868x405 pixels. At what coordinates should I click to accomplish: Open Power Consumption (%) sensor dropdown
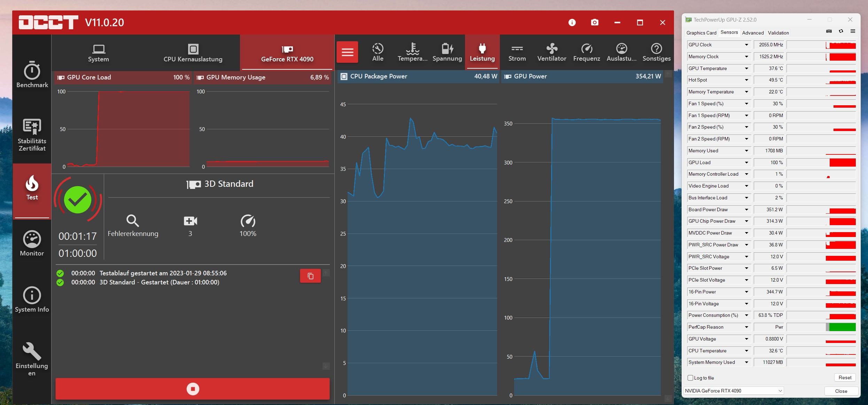pos(746,315)
